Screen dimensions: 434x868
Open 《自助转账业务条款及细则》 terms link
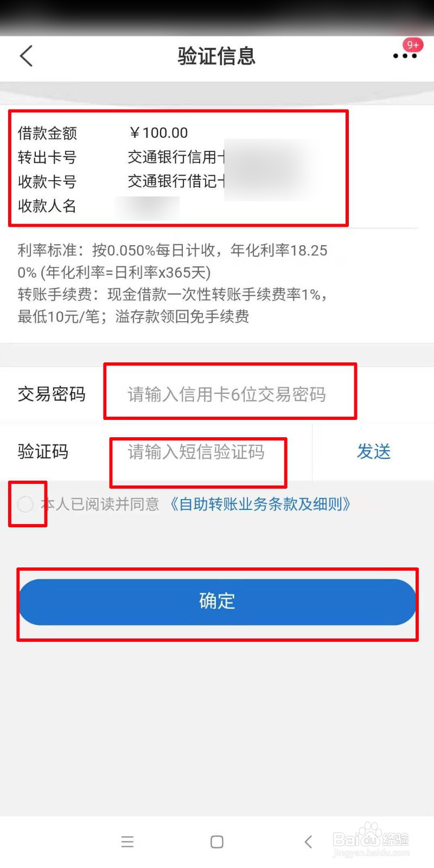click(260, 504)
